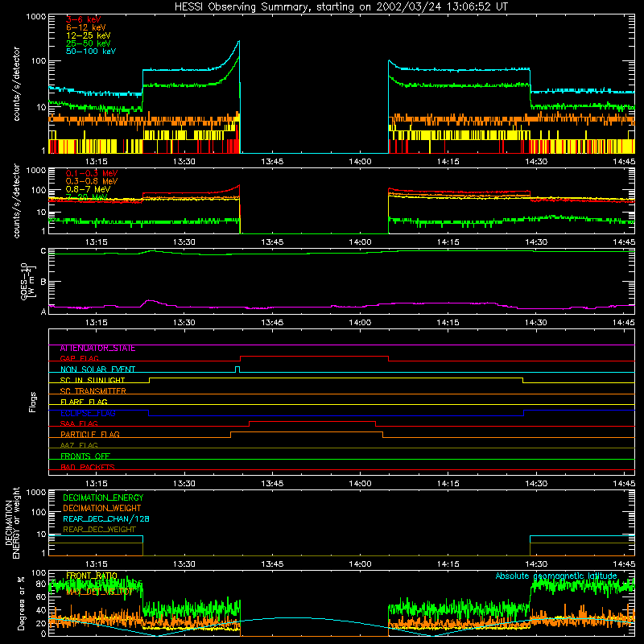Viewport: 644px width, 644px height.
Task: Click the raised segment of the GAP_FLAG line
Action: 314,357
